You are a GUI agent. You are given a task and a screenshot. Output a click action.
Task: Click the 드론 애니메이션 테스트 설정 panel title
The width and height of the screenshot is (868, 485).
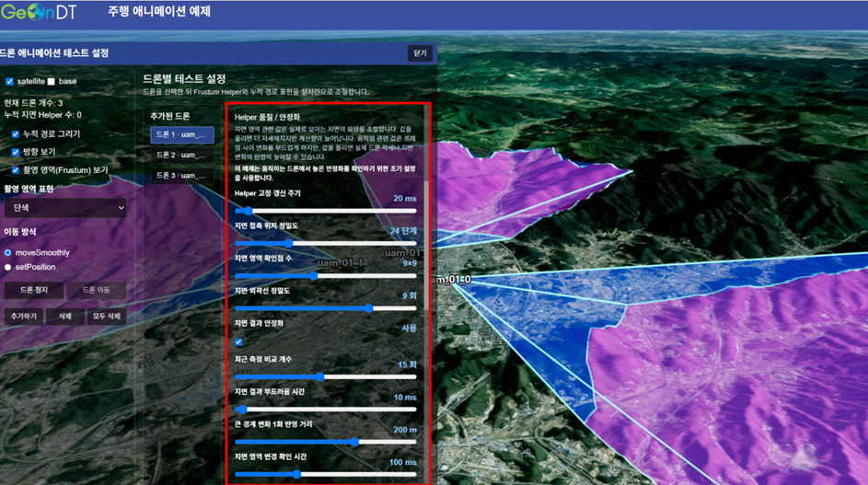tap(54, 52)
